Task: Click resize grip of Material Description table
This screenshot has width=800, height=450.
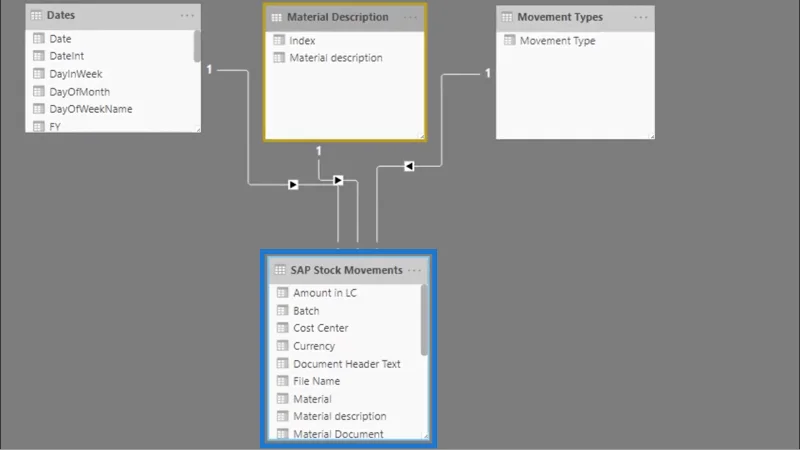Action: (421, 136)
